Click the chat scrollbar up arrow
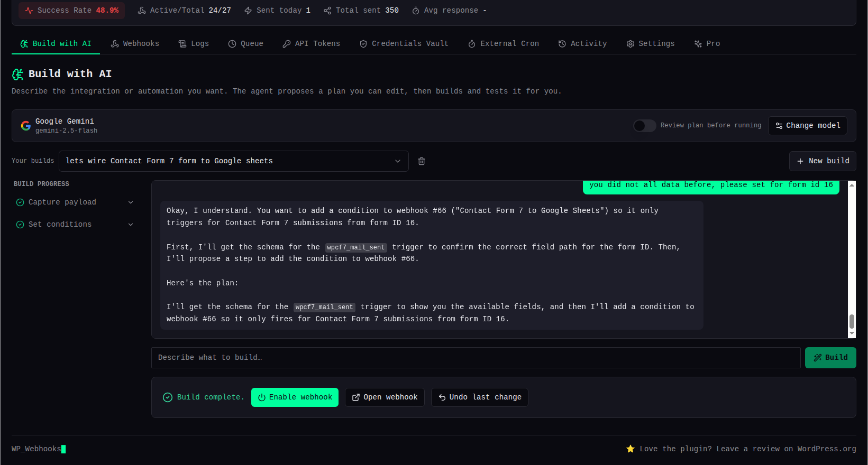The width and height of the screenshot is (868, 465). [852, 185]
